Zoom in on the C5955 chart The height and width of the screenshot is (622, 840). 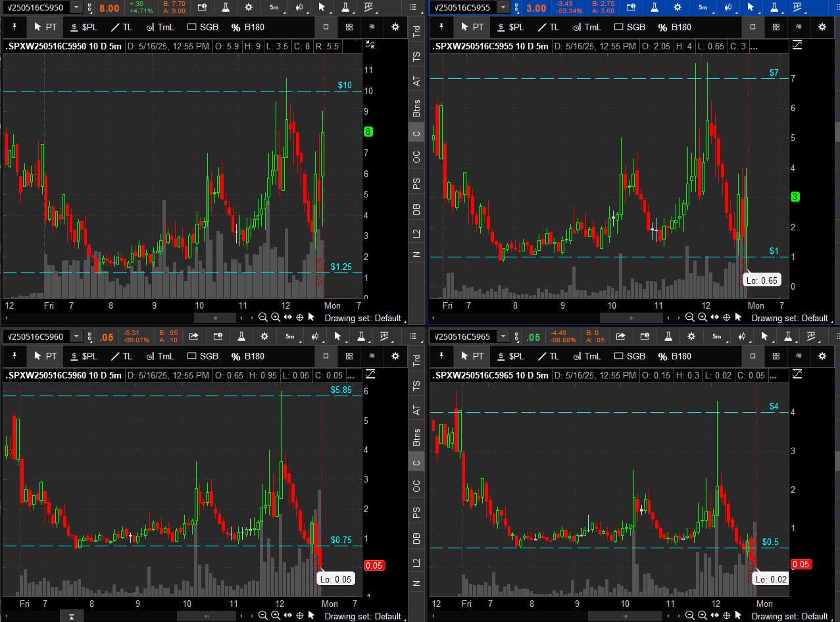pos(703,317)
